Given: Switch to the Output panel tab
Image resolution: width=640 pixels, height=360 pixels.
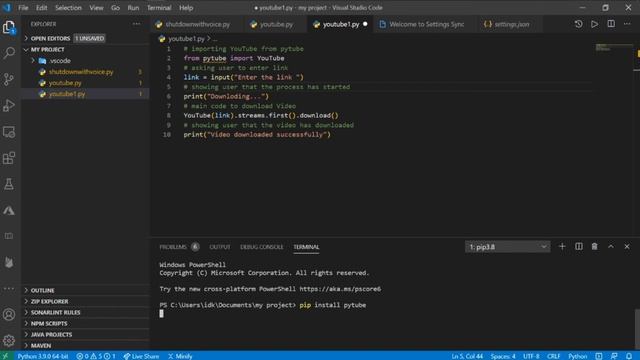Looking at the screenshot, I should pos(220,247).
